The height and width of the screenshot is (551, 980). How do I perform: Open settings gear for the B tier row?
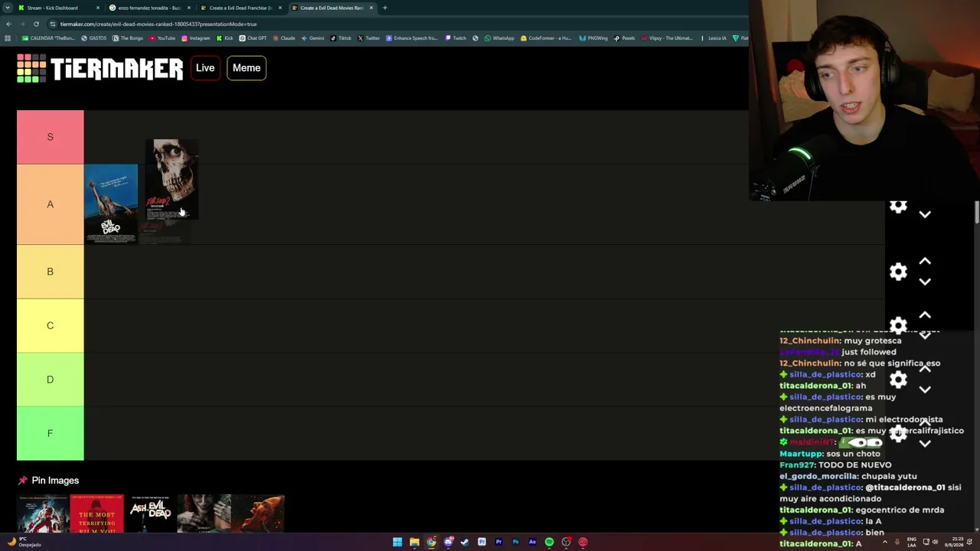click(898, 272)
